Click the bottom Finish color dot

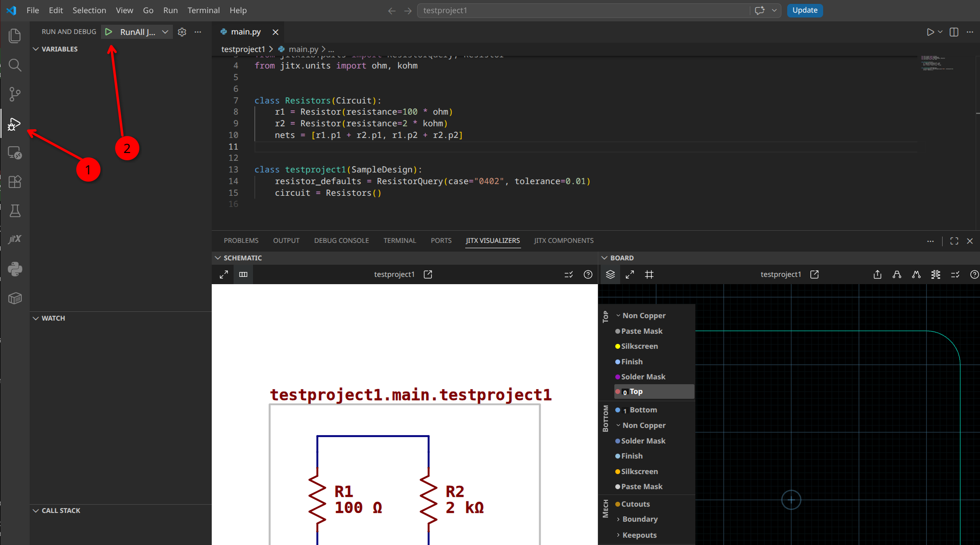(x=618, y=456)
